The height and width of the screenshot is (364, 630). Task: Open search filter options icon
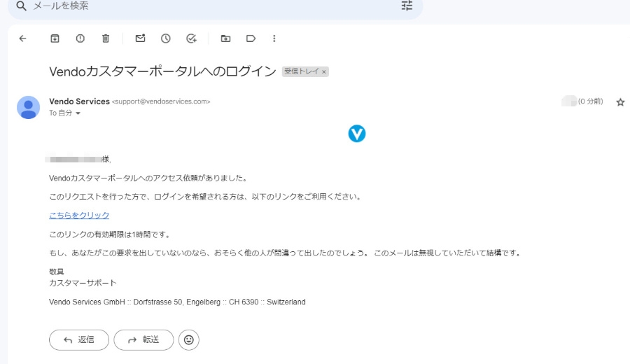coord(407,6)
